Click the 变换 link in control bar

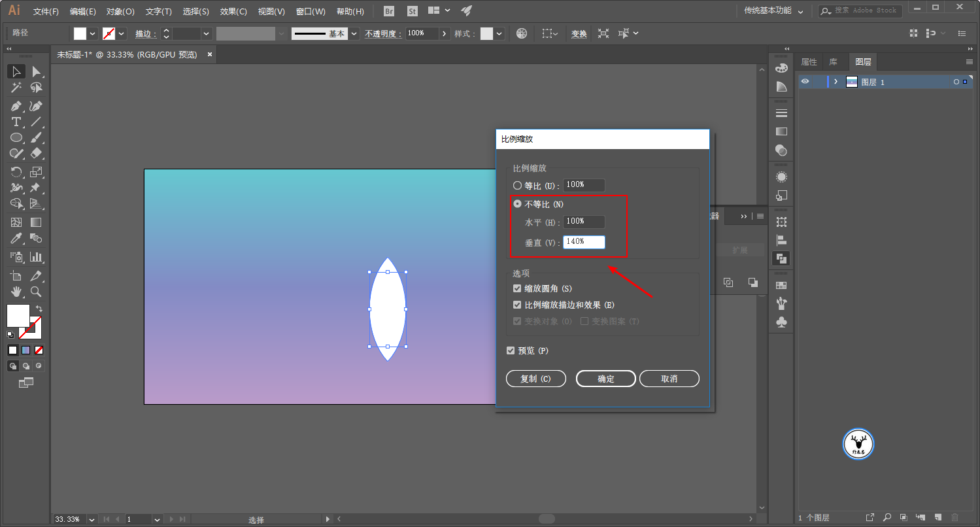[x=579, y=33]
